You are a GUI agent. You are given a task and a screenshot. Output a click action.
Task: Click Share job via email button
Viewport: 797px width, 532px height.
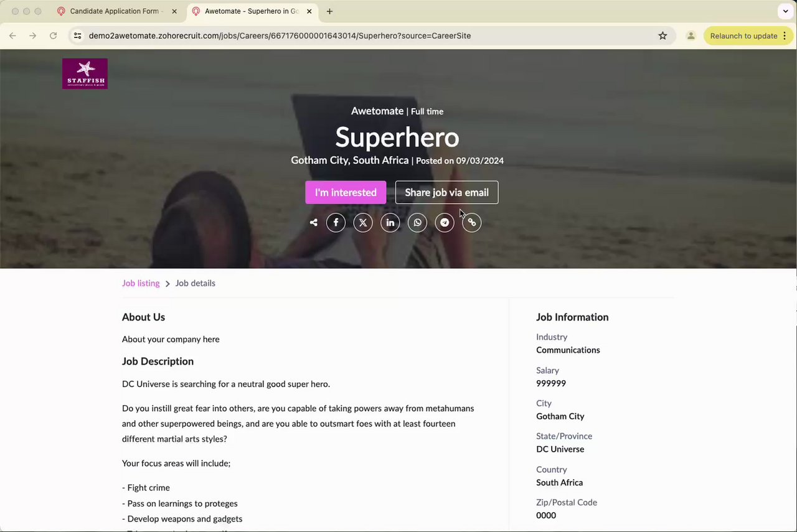(x=446, y=192)
